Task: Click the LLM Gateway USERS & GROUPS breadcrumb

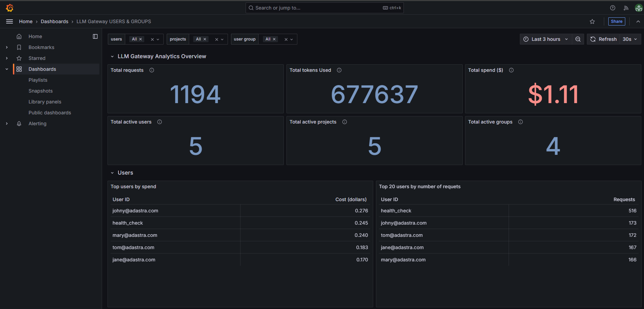Action: 114,21
